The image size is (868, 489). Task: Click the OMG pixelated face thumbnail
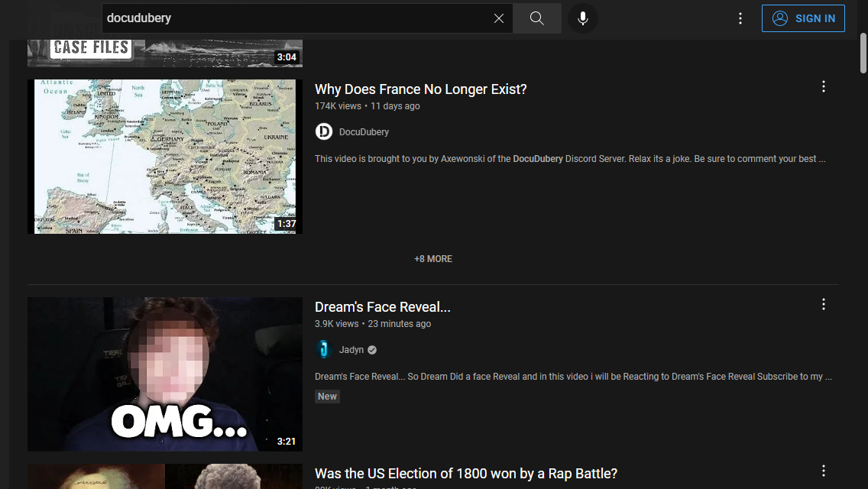point(165,374)
